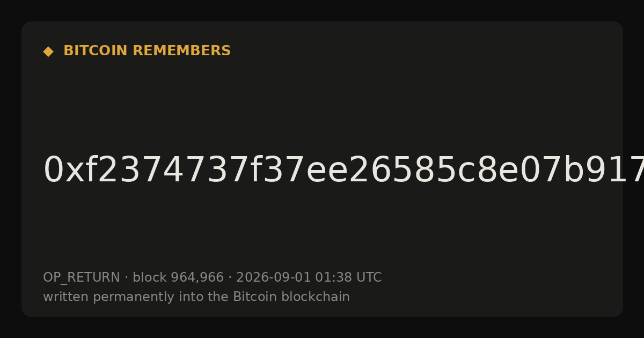Click the large 0xf2374737 hex string
The width and height of the screenshot is (644, 338).
coord(343,171)
